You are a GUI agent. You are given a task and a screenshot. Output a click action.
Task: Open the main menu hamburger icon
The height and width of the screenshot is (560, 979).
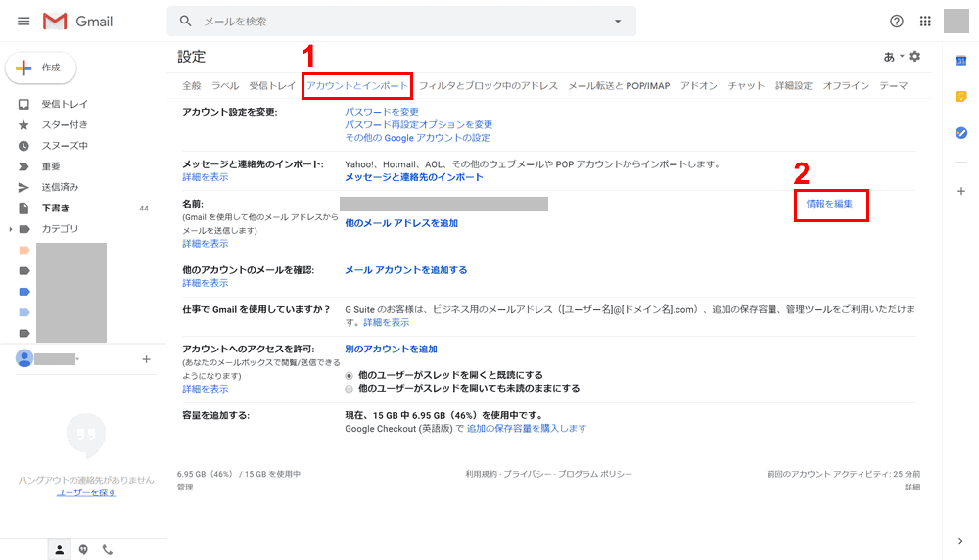point(23,22)
